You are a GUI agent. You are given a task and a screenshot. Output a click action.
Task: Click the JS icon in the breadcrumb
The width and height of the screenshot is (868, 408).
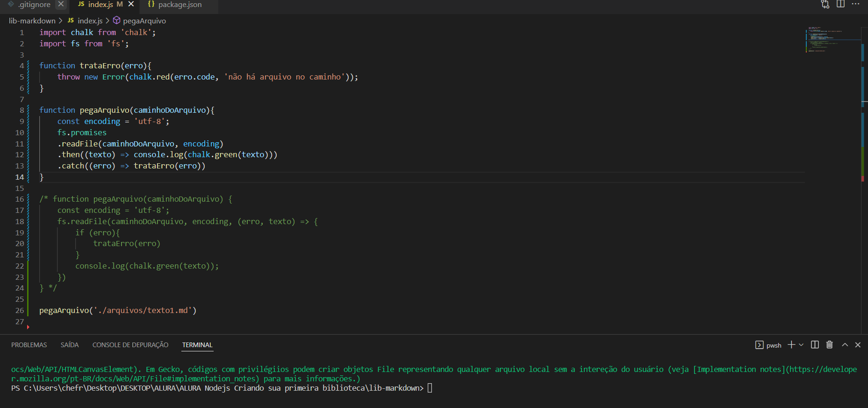click(x=71, y=21)
